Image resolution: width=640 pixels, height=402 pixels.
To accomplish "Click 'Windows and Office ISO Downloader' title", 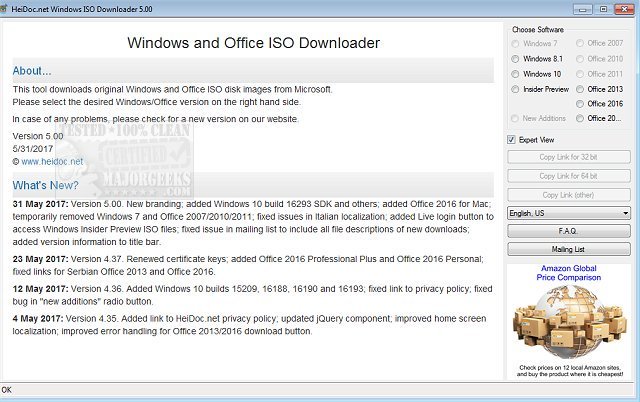I will 253,43.
